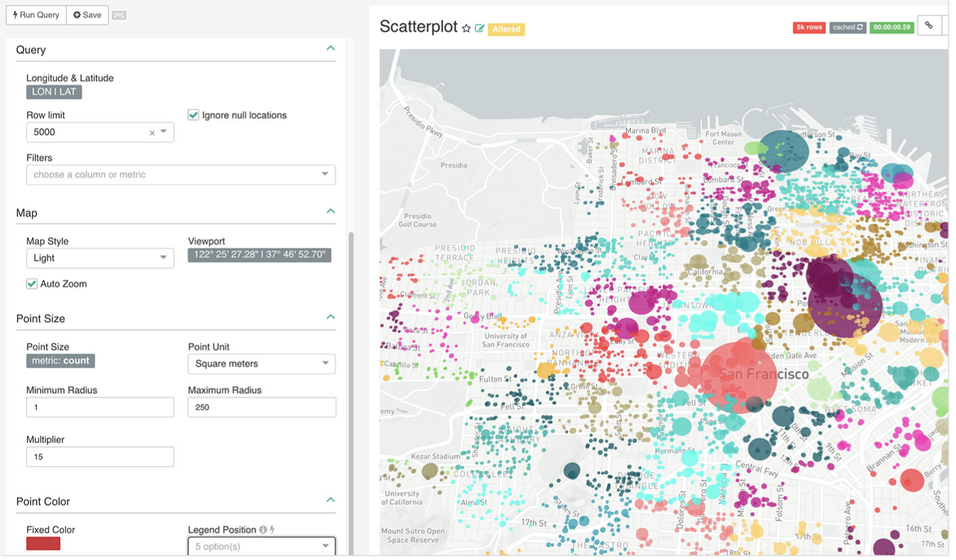Star the Scatterplot chart as favorite
Image resolution: width=956 pixels, height=560 pixels.
point(466,29)
